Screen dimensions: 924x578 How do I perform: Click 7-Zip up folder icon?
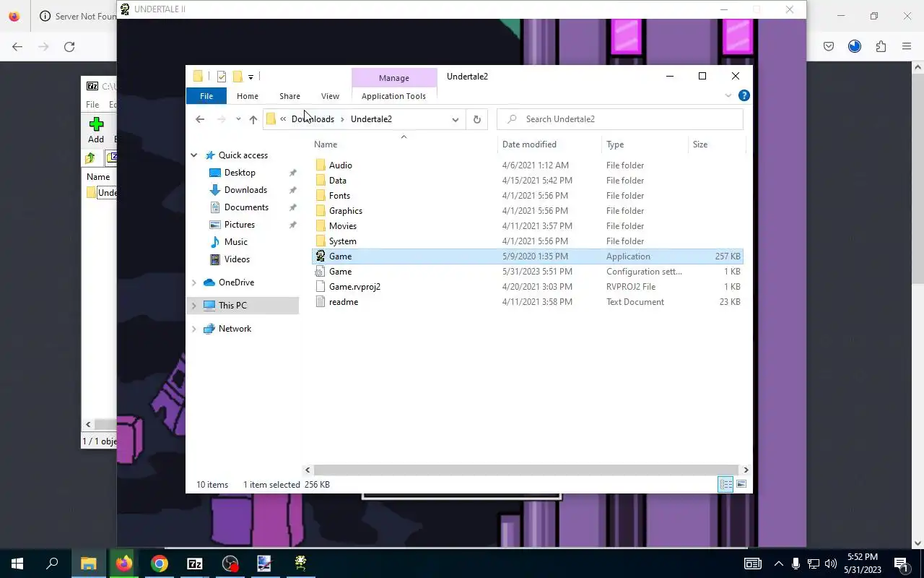point(90,158)
